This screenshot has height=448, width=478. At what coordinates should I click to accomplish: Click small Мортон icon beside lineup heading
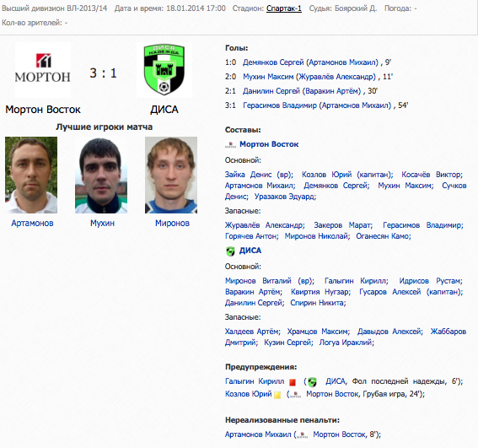230,144
